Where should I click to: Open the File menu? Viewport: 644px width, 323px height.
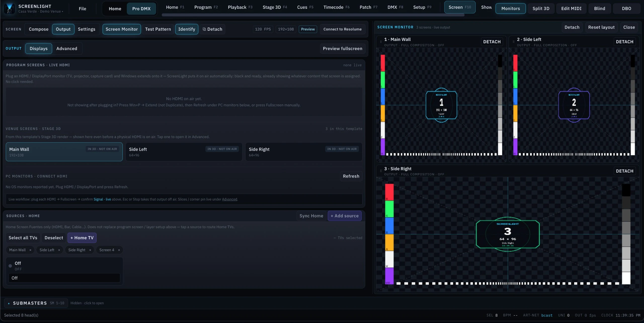[83, 9]
